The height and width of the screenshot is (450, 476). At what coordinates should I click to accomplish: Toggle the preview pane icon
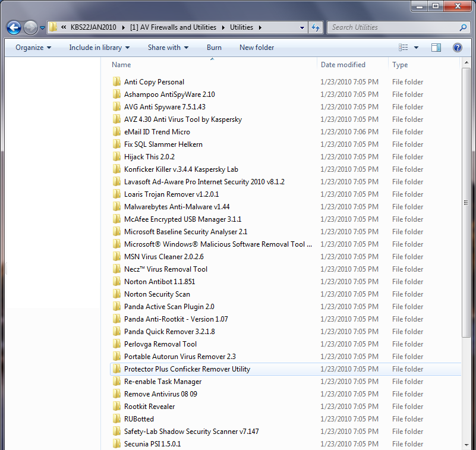[436, 48]
